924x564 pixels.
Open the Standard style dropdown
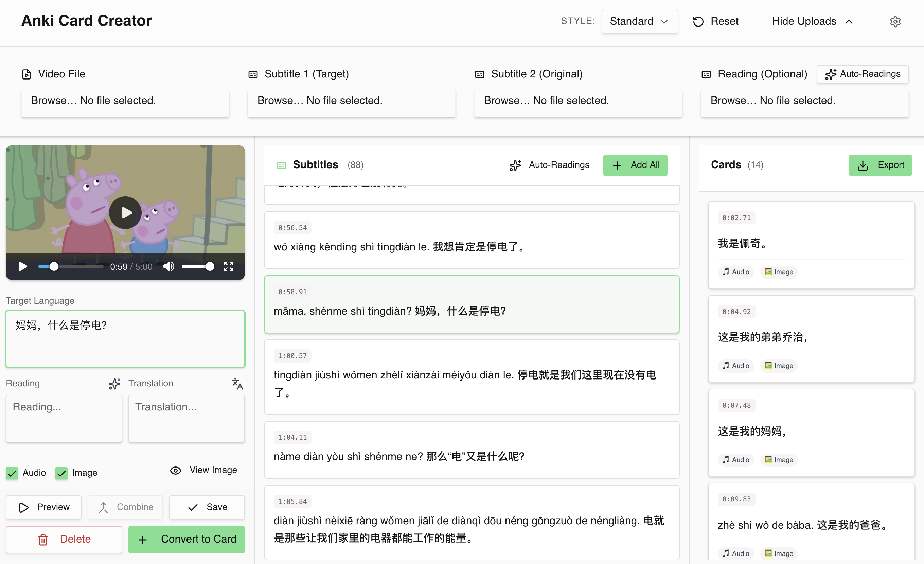pos(639,21)
